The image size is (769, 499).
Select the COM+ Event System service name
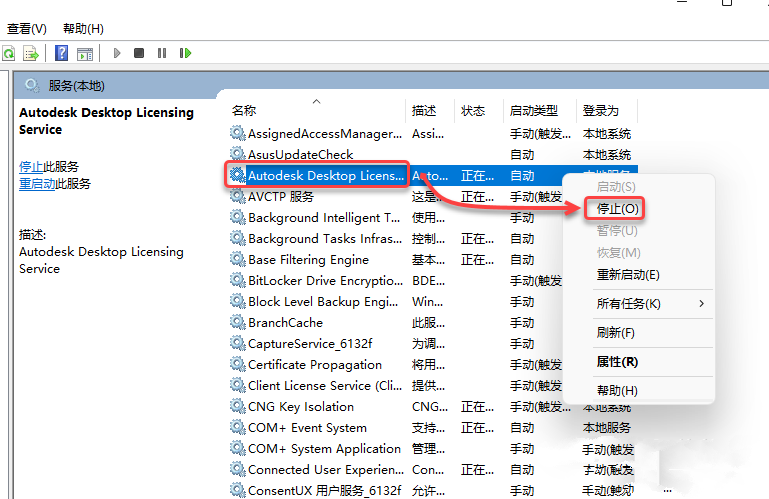point(308,428)
